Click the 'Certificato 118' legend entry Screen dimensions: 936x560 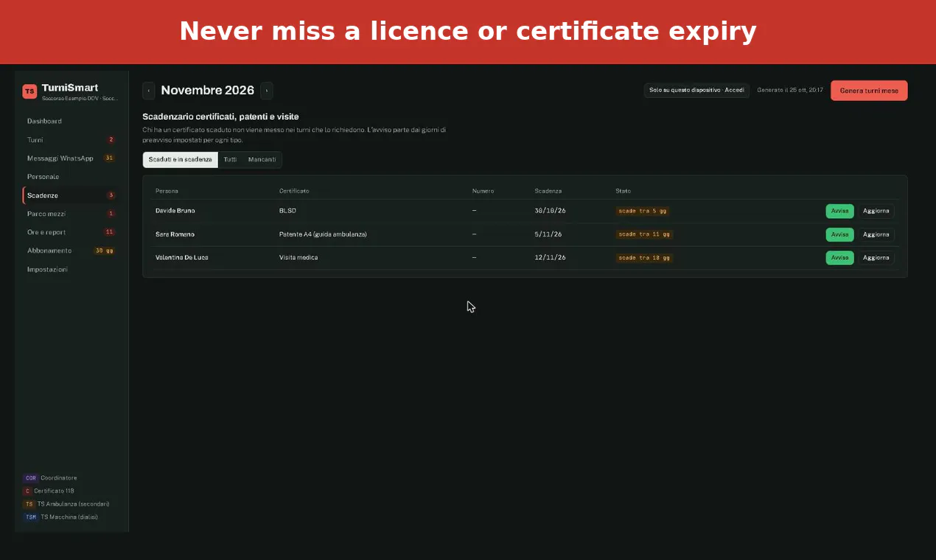pyautogui.click(x=49, y=491)
